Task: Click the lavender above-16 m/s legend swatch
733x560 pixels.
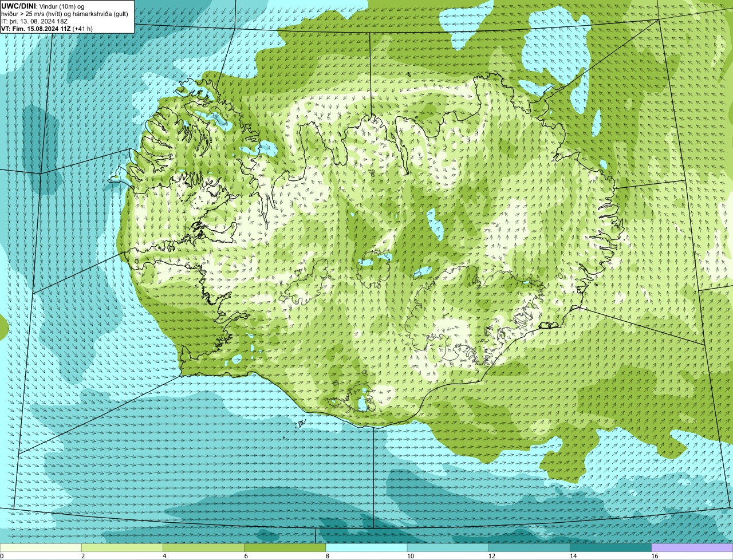Action: (692, 547)
